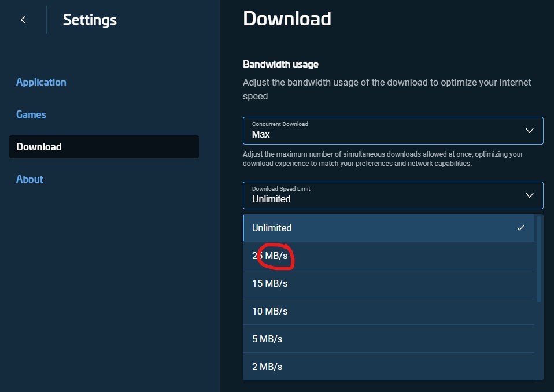Open the About section

(29, 179)
